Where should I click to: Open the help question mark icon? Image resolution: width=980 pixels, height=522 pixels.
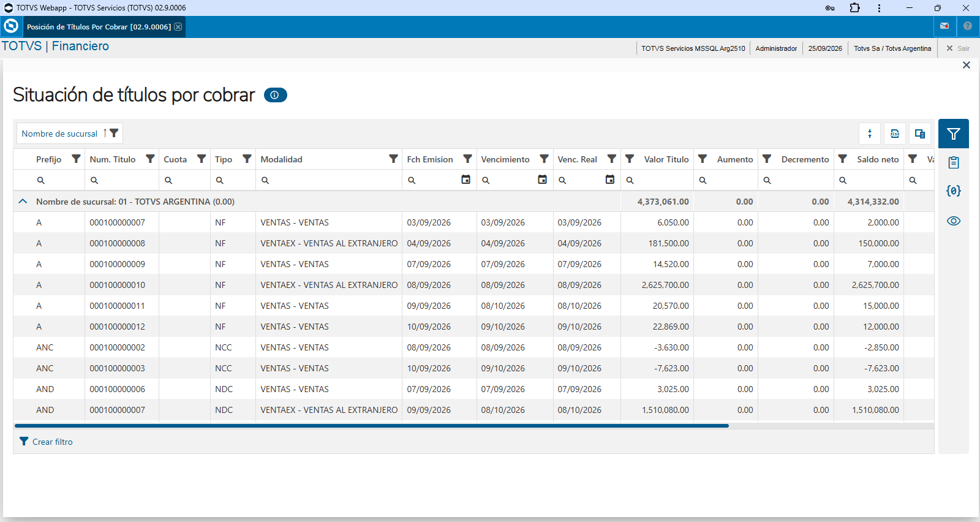coord(968,26)
